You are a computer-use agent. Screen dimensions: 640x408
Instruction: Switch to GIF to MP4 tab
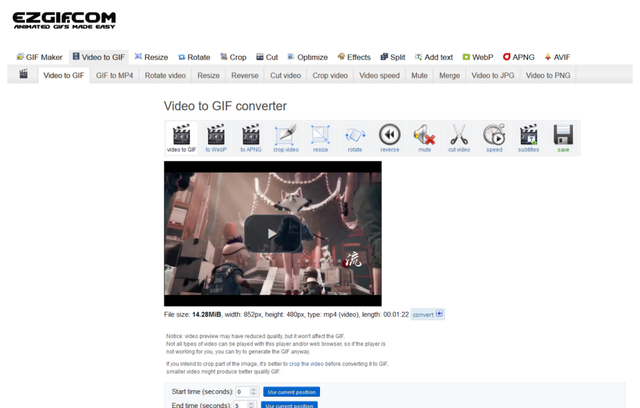tap(115, 75)
